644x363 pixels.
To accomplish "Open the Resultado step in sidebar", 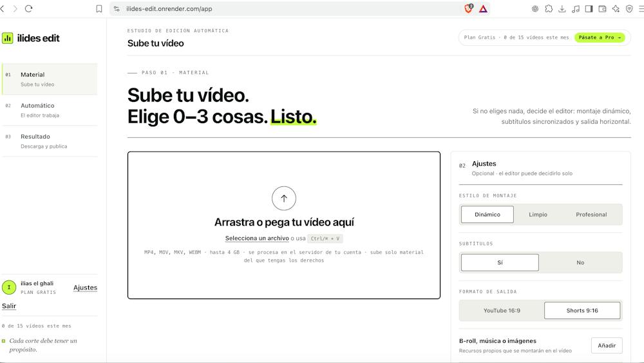I will point(50,141).
